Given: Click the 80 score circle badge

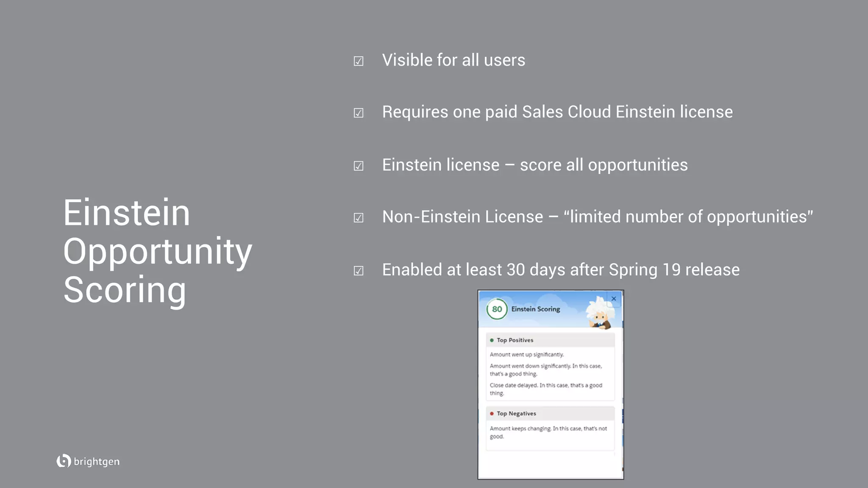Looking at the screenshot, I should 497,309.
